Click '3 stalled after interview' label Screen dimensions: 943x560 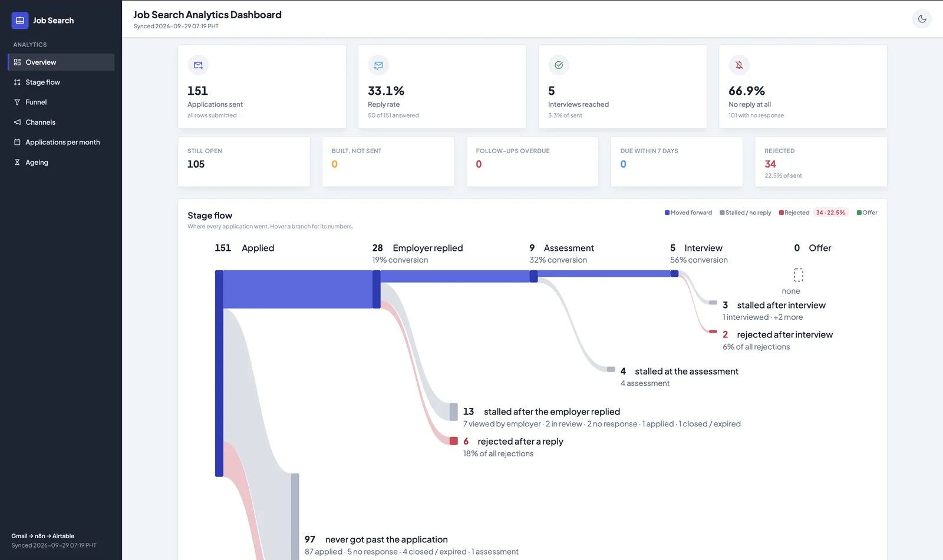tap(774, 306)
